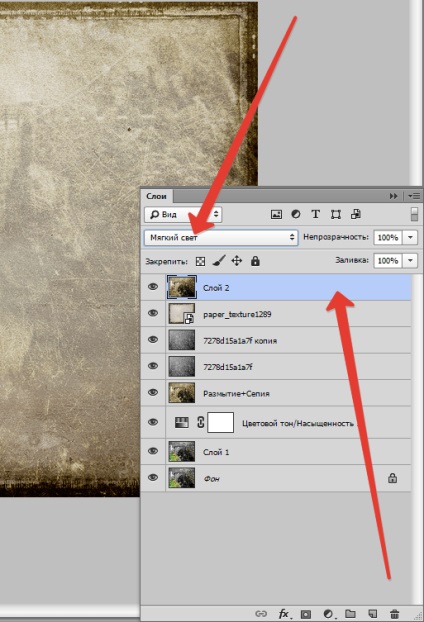This screenshot has height=622, width=424.
Task: Click the lock image pixels brush icon
Action: [219, 261]
